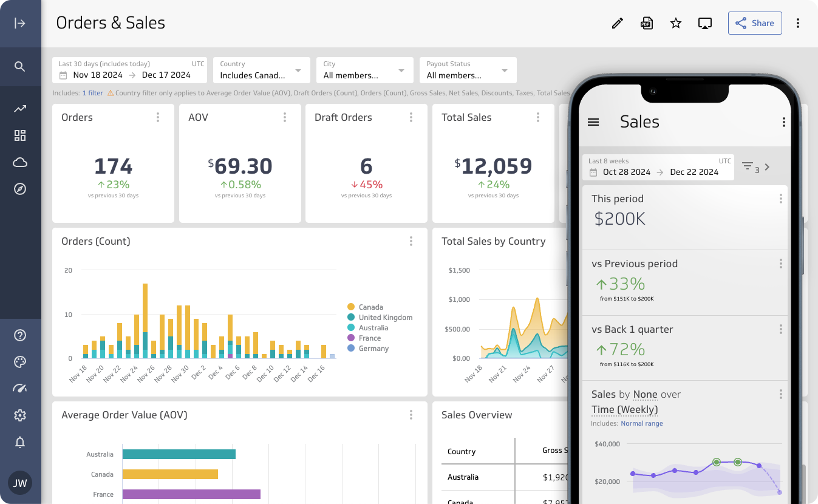The width and height of the screenshot is (818, 504).
Task: Edit the dashboard using the pencil icon
Action: point(617,22)
